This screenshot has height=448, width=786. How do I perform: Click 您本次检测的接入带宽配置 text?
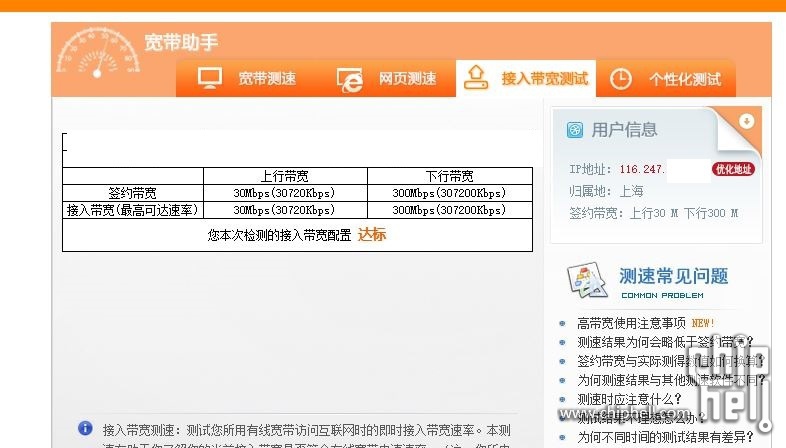[x=279, y=236]
